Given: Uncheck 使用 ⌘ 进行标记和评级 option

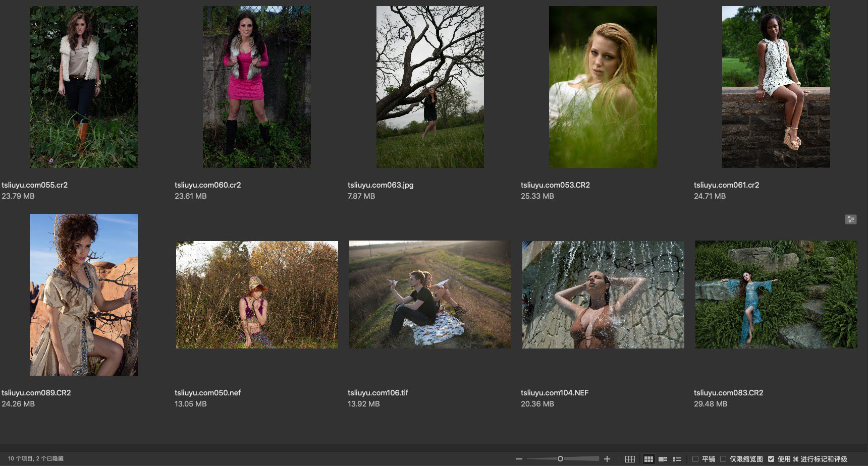Looking at the screenshot, I should (771, 459).
